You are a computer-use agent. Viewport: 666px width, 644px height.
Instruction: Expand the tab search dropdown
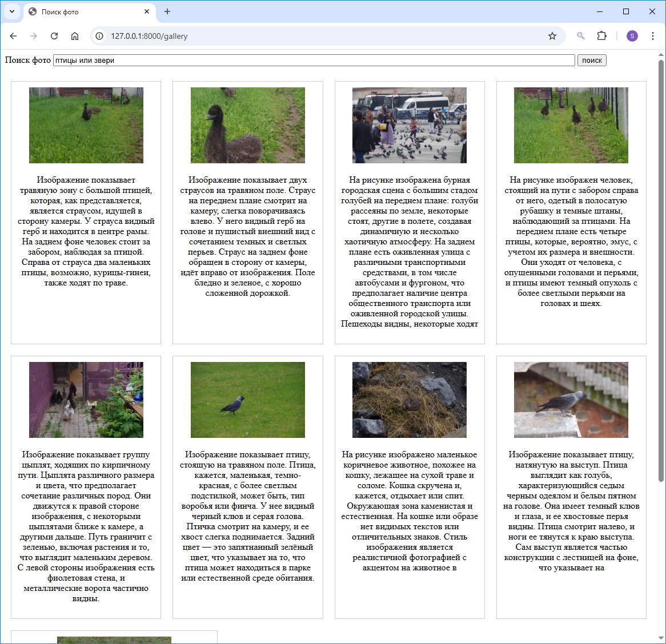pyautogui.click(x=11, y=11)
